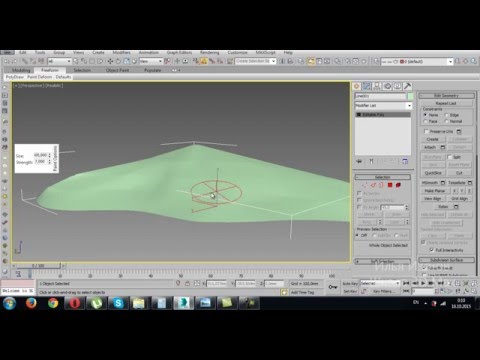Switch to Modeling ribbon tab

[21, 70]
